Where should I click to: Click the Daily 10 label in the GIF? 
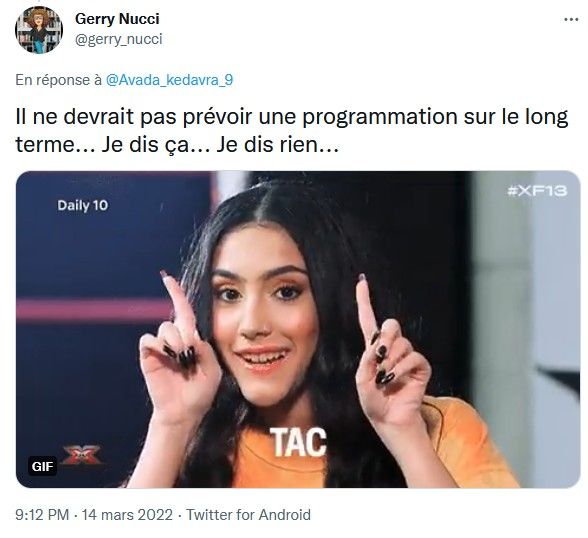(x=82, y=205)
